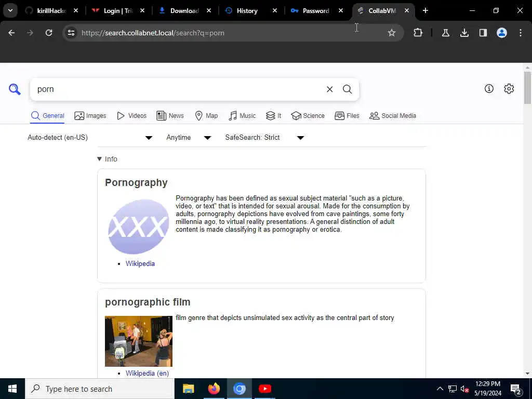Open the Anytime time range dropdown

click(189, 137)
